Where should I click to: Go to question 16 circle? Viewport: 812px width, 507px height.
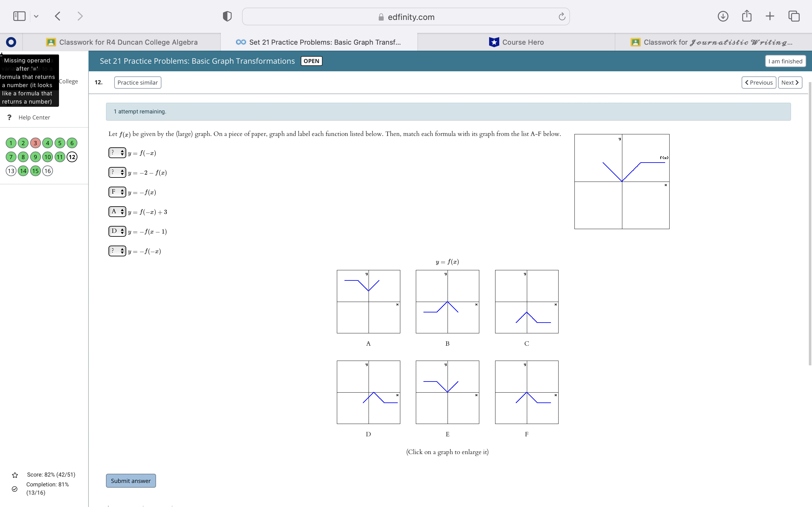[x=48, y=171]
